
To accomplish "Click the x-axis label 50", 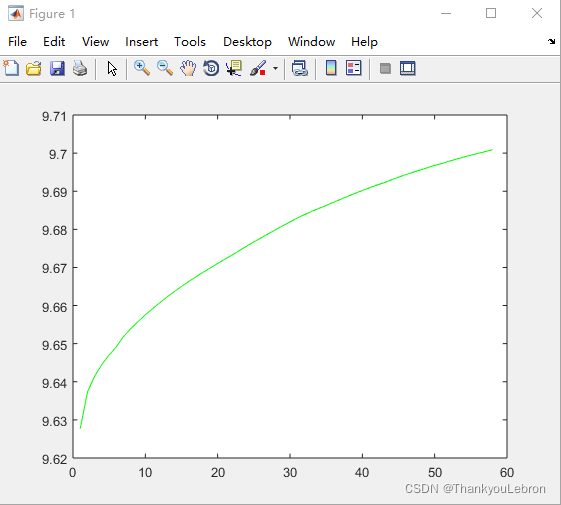I will pos(435,472).
